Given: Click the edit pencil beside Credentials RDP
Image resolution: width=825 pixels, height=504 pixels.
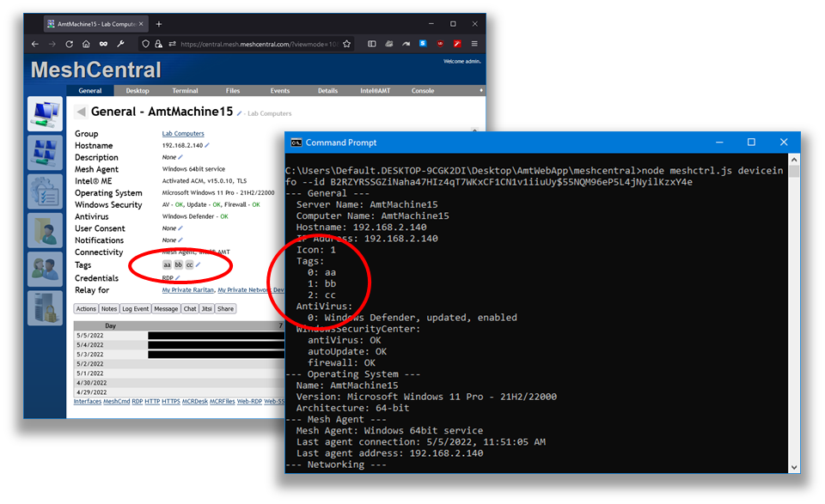Looking at the screenshot, I should click(x=178, y=278).
